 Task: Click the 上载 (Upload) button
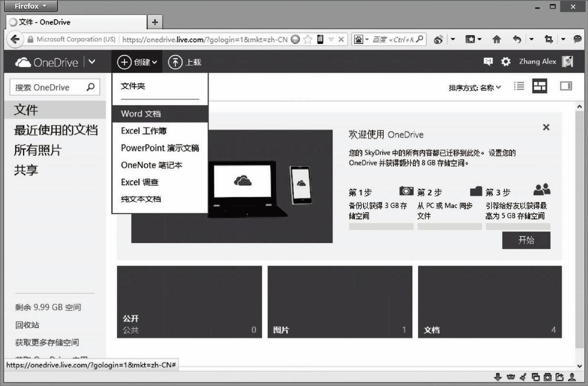pyautogui.click(x=185, y=62)
